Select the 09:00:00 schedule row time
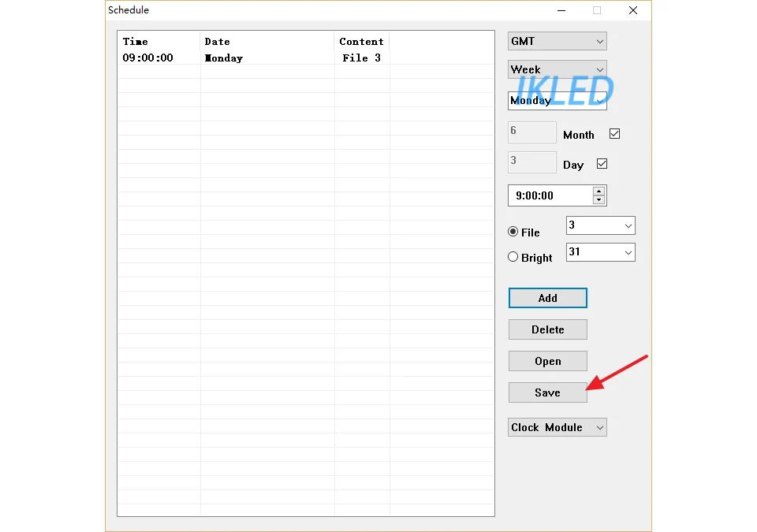 (147, 58)
